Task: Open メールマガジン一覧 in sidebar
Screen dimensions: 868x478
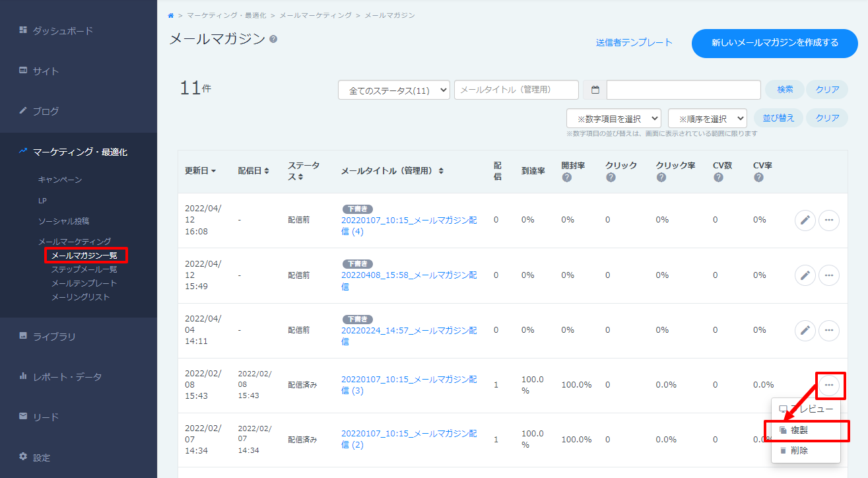Action: (x=84, y=255)
